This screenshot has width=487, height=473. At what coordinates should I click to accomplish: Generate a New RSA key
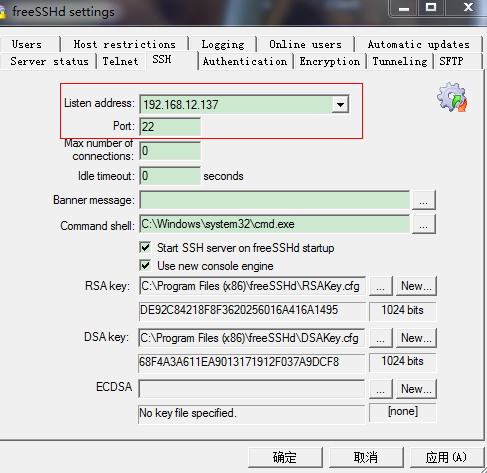(416, 286)
